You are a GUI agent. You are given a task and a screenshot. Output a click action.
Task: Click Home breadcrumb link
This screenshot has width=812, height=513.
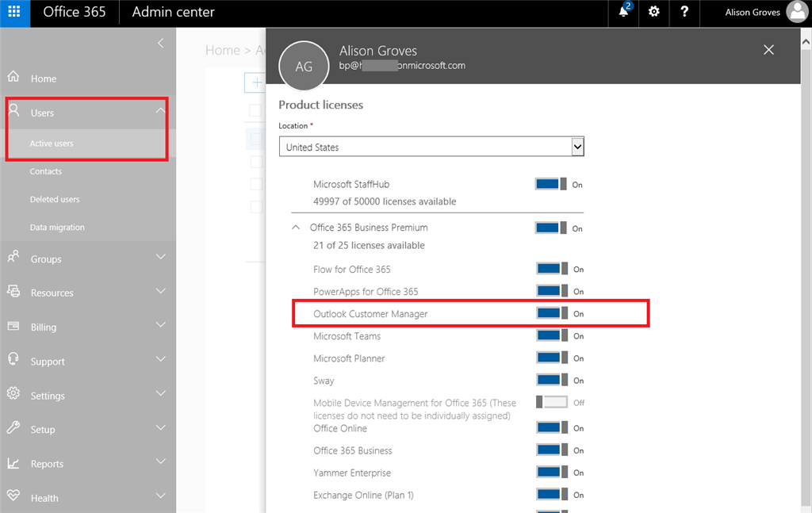pyautogui.click(x=223, y=50)
